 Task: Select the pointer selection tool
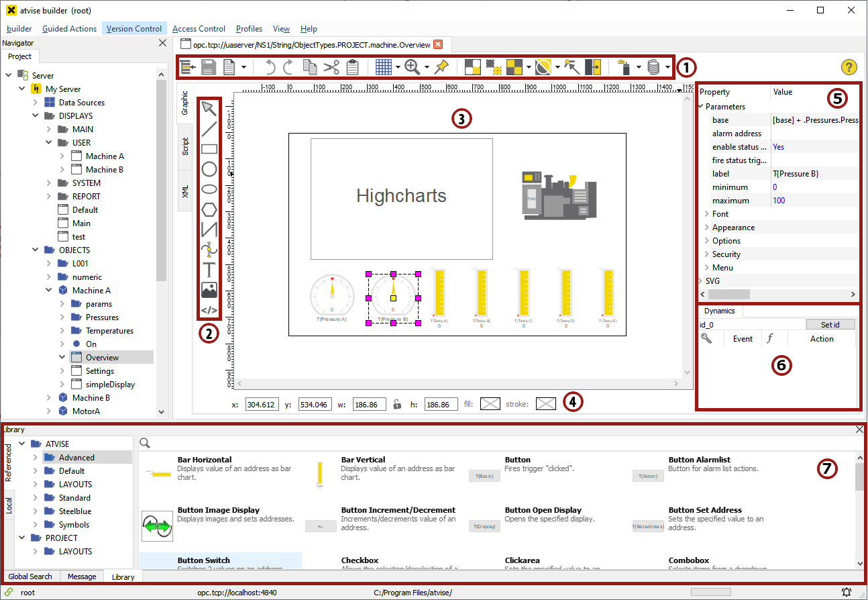[x=209, y=109]
